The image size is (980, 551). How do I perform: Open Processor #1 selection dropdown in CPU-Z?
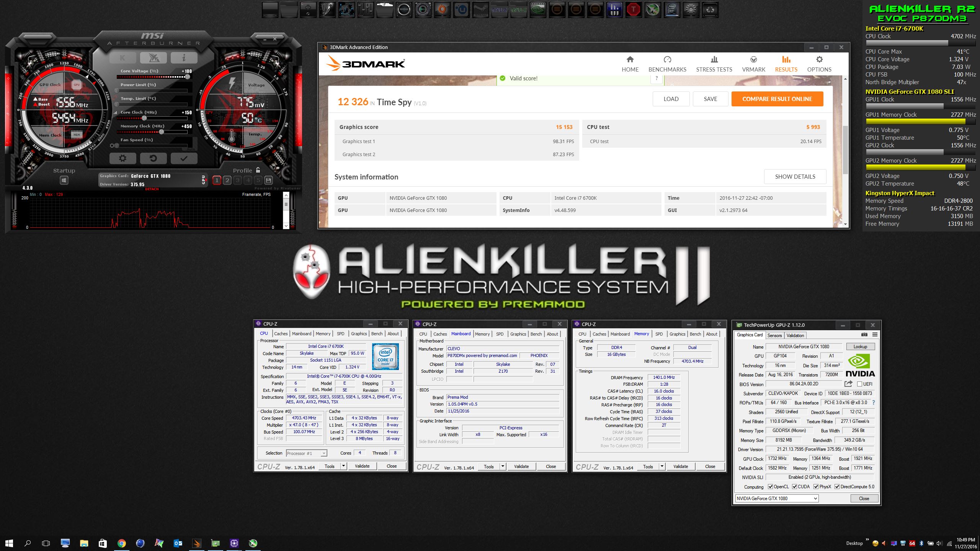pos(307,453)
